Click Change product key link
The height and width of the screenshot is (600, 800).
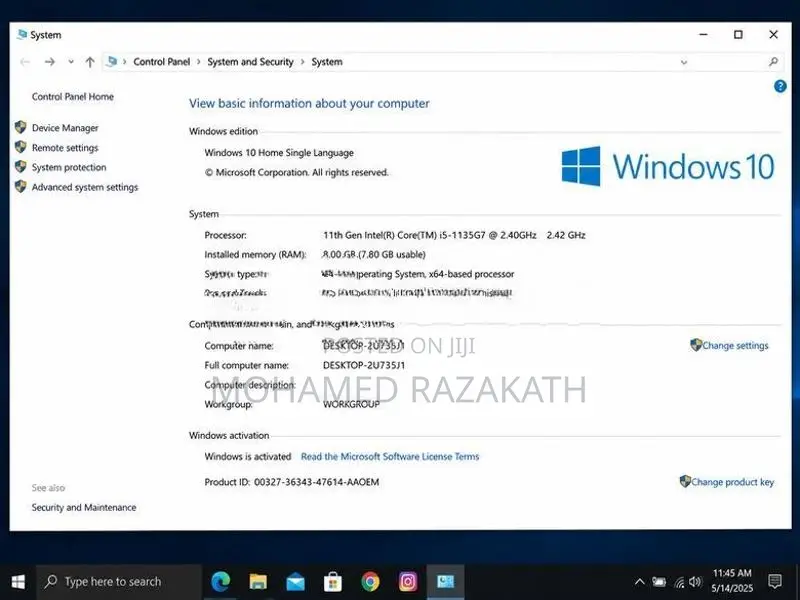click(x=732, y=482)
